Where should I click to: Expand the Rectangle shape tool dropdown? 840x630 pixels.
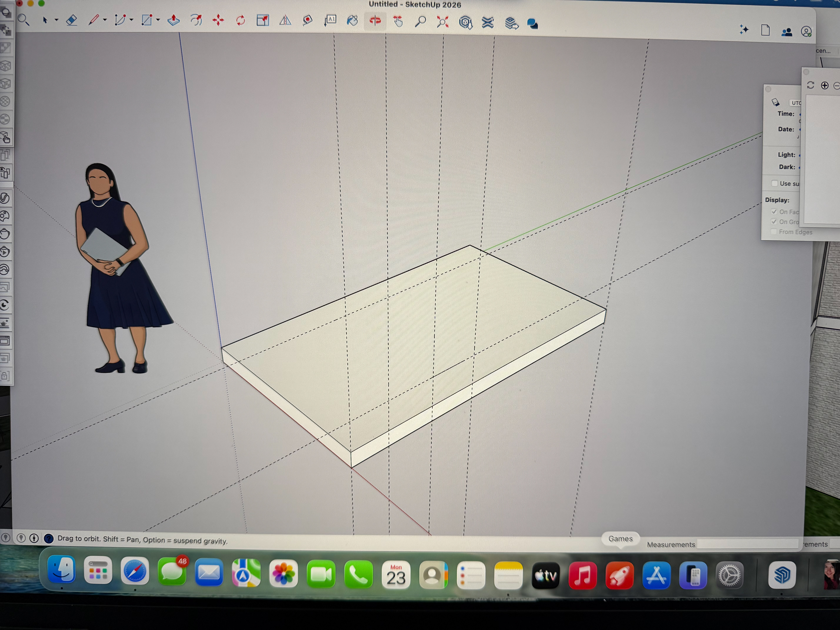pyautogui.click(x=158, y=20)
